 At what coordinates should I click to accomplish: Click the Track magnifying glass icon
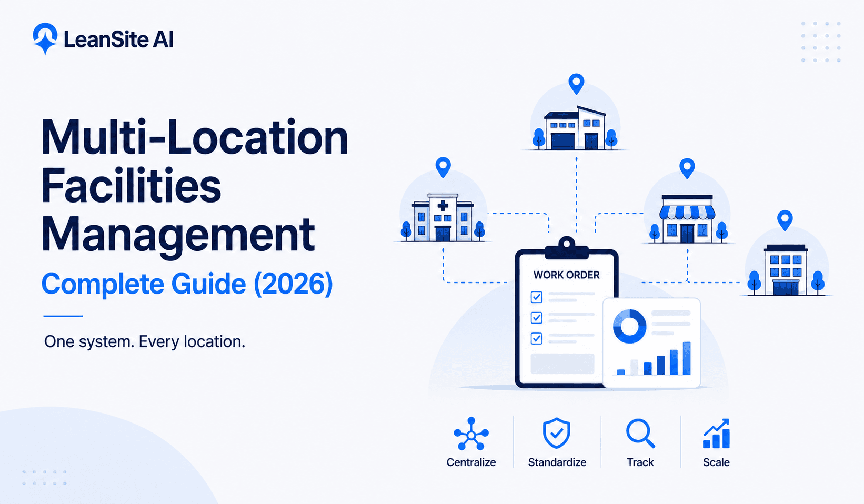click(x=640, y=434)
